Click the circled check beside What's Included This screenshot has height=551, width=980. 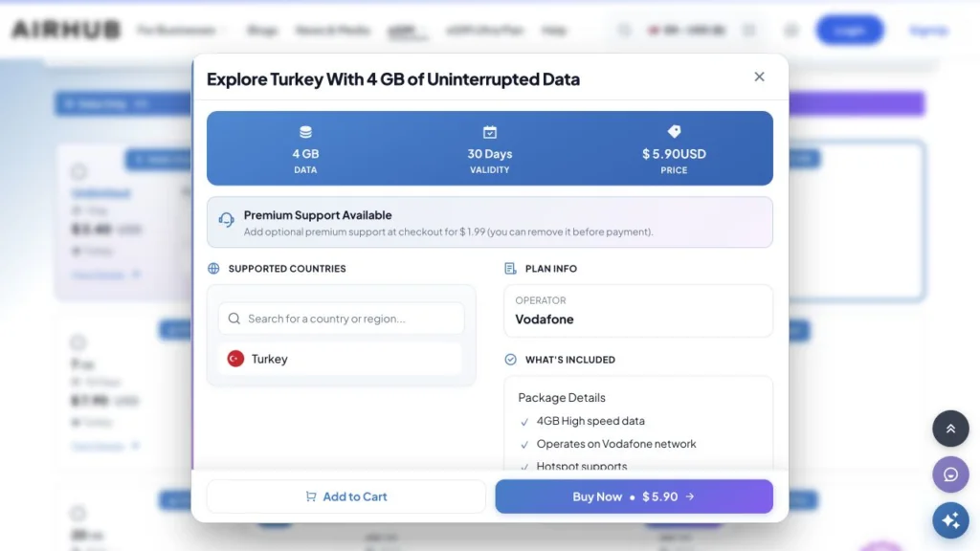(511, 360)
